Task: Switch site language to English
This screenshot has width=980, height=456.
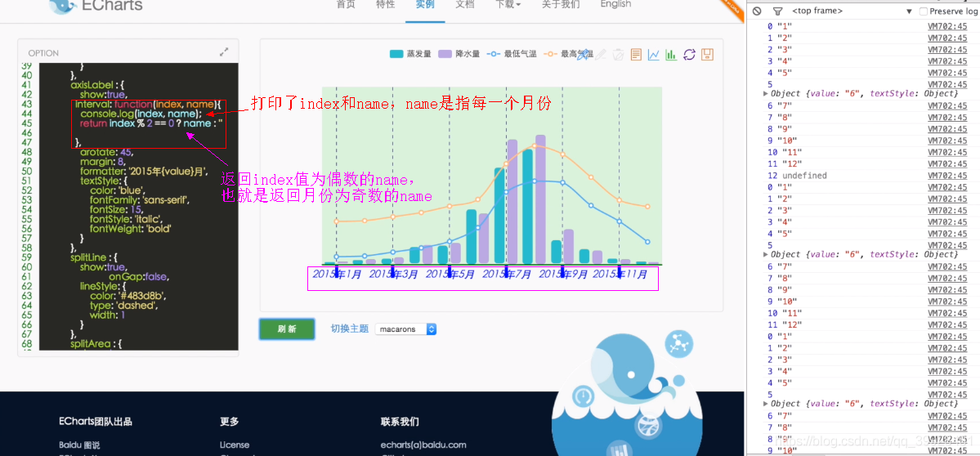Action: click(x=615, y=4)
